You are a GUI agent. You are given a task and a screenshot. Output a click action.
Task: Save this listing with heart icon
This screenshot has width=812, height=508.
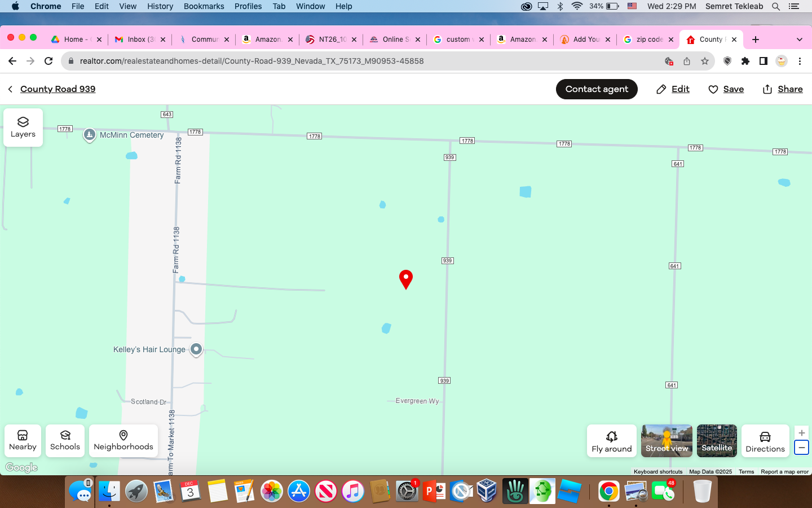point(726,89)
